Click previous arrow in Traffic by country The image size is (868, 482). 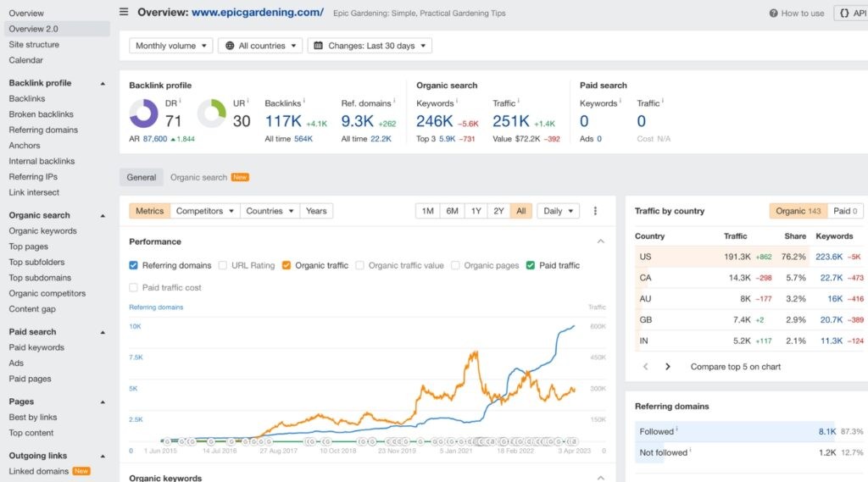pyautogui.click(x=645, y=367)
